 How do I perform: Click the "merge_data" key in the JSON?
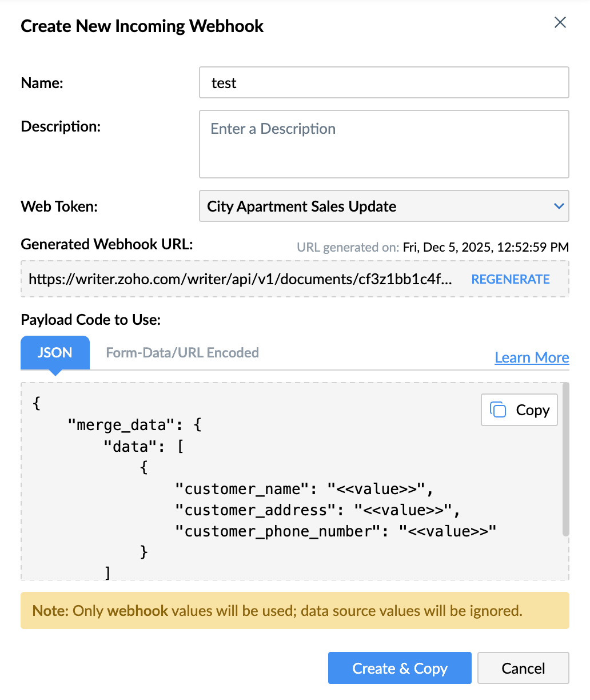click(x=121, y=425)
